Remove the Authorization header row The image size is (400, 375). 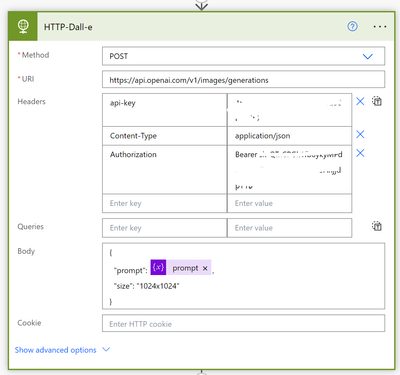coord(360,153)
